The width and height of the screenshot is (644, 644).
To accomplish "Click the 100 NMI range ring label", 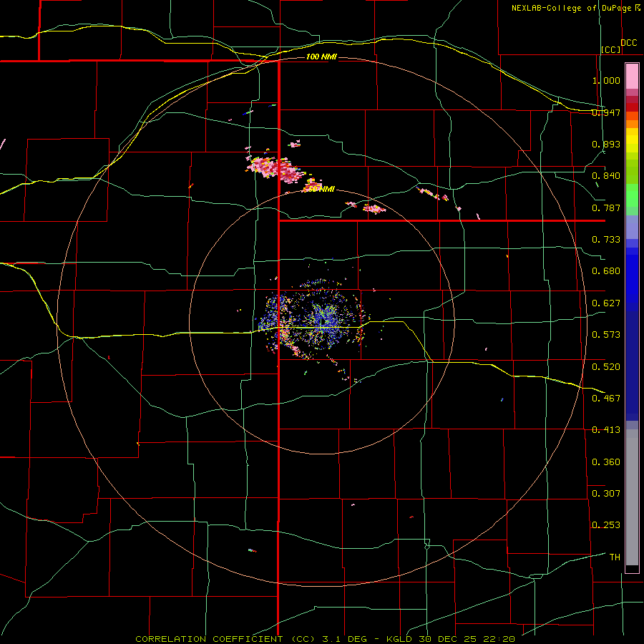I will pyautogui.click(x=321, y=57).
